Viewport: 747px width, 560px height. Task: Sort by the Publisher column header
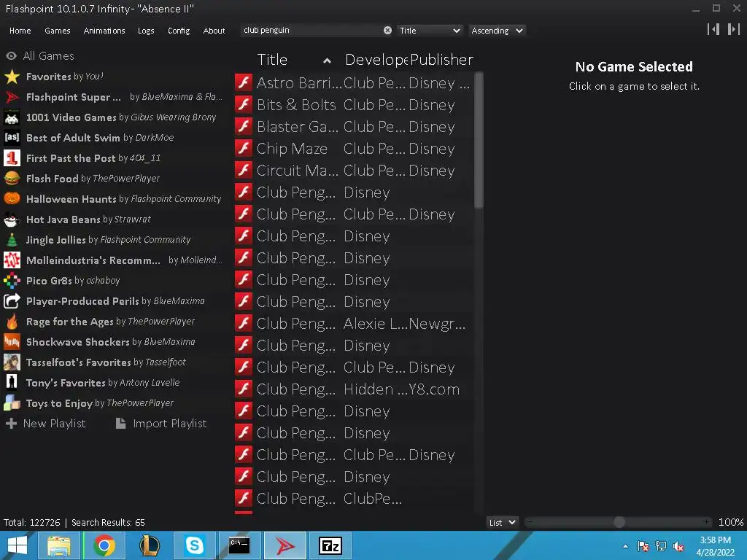441,60
